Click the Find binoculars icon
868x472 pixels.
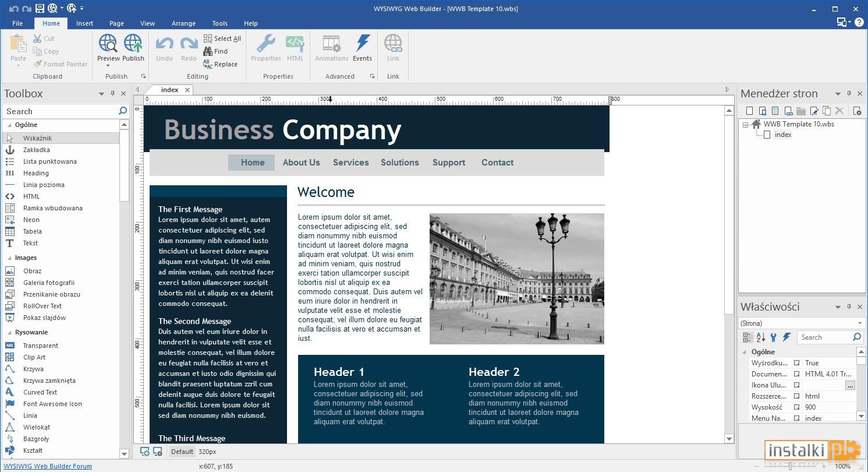[x=208, y=51]
